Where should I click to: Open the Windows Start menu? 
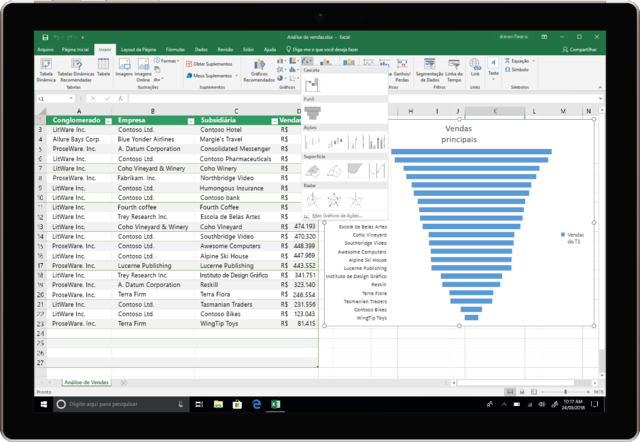coord(44,404)
